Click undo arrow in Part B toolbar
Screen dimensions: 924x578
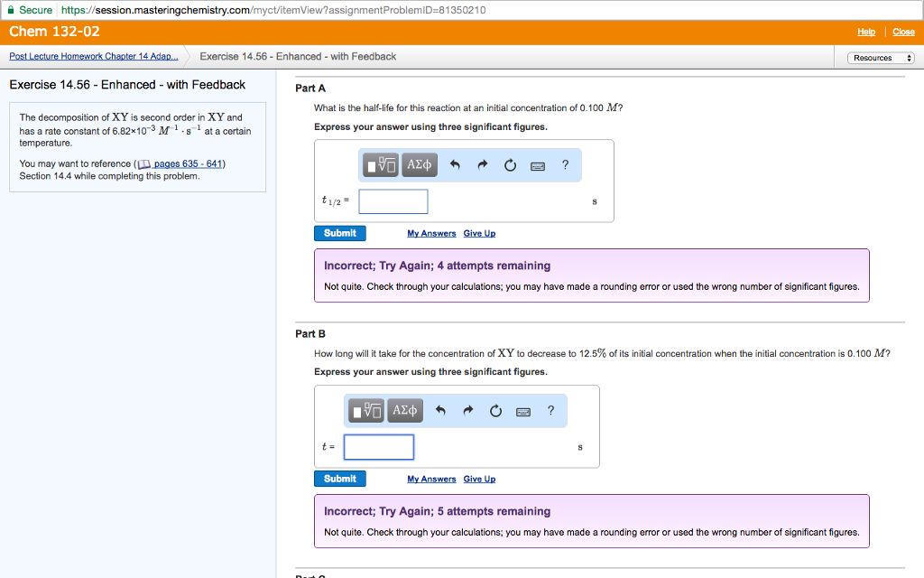[x=440, y=411]
